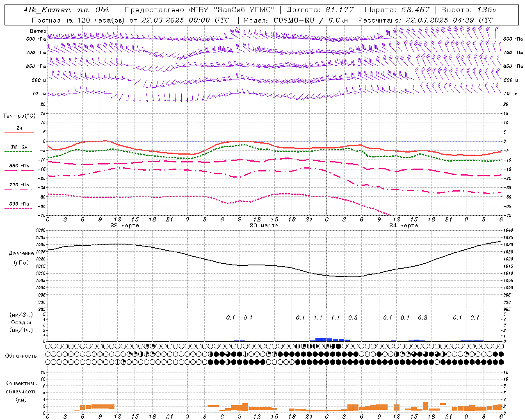Click the Конвективн. label beside convective chart

pos(21,383)
